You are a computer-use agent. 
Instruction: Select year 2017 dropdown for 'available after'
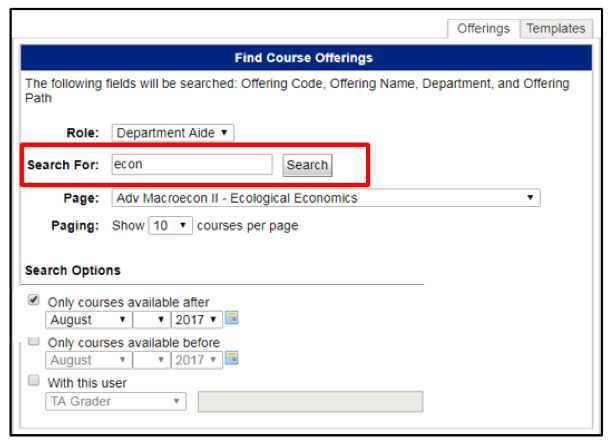pyautogui.click(x=196, y=320)
